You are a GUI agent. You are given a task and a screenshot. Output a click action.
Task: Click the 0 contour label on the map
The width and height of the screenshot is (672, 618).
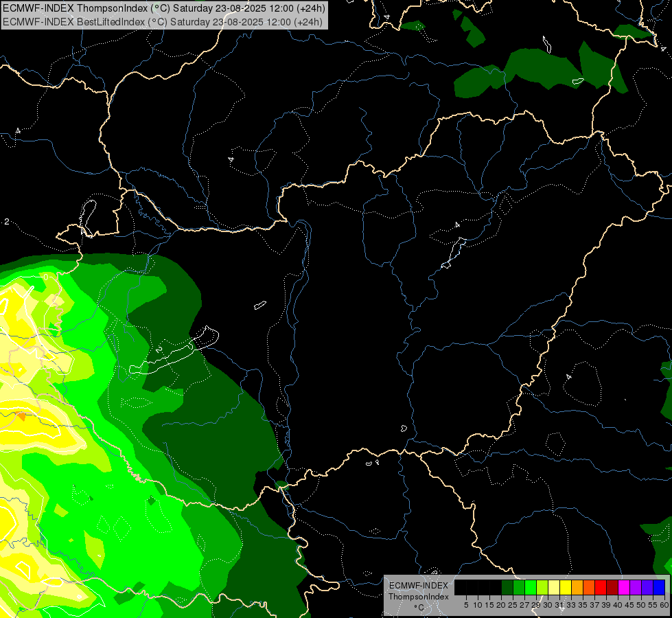pos(46,277)
